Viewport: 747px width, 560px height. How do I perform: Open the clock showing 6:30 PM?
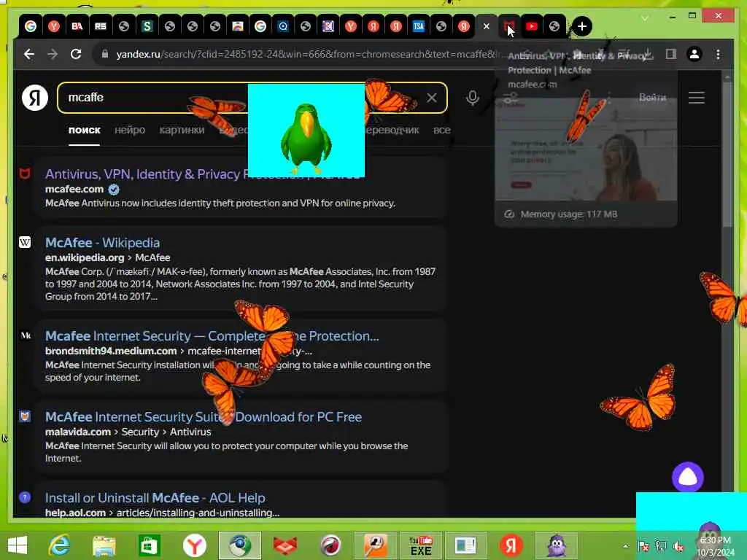716,546
